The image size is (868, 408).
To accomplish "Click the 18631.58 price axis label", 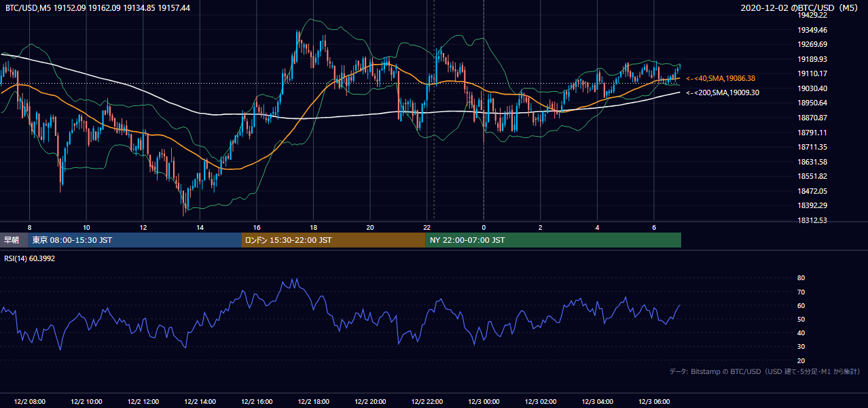I will pyautogui.click(x=812, y=162).
